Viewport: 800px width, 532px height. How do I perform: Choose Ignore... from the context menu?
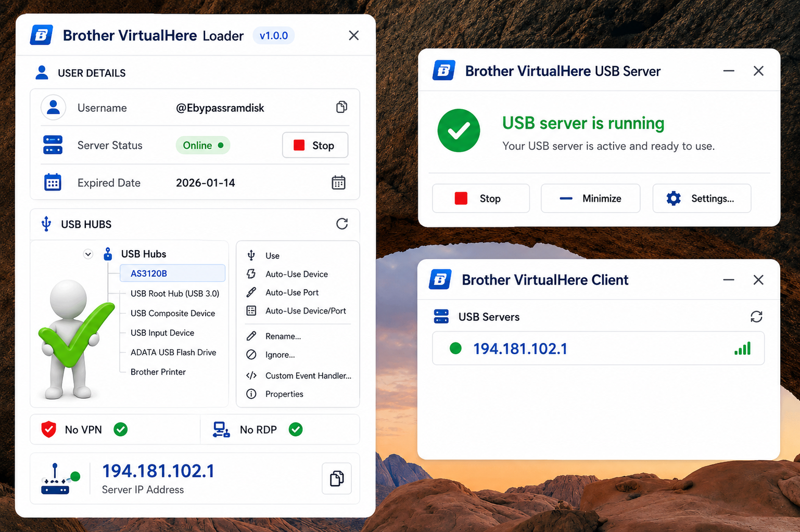tap(298, 355)
